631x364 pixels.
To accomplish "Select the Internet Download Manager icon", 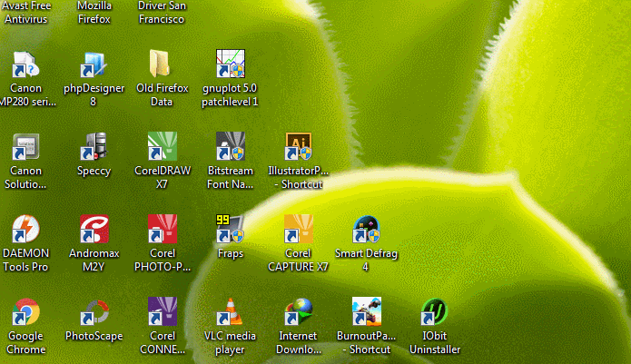I will click(298, 311).
